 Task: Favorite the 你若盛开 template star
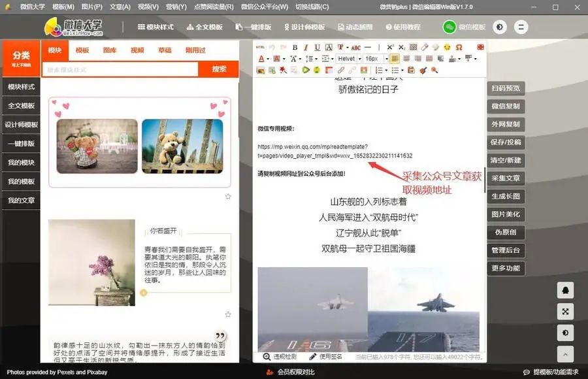228,314
